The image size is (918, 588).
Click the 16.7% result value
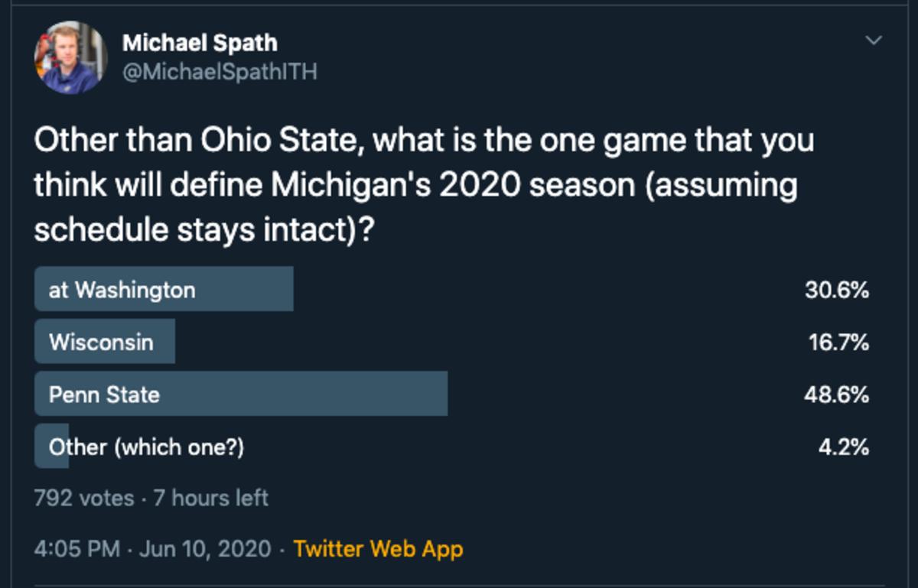pos(839,342)
